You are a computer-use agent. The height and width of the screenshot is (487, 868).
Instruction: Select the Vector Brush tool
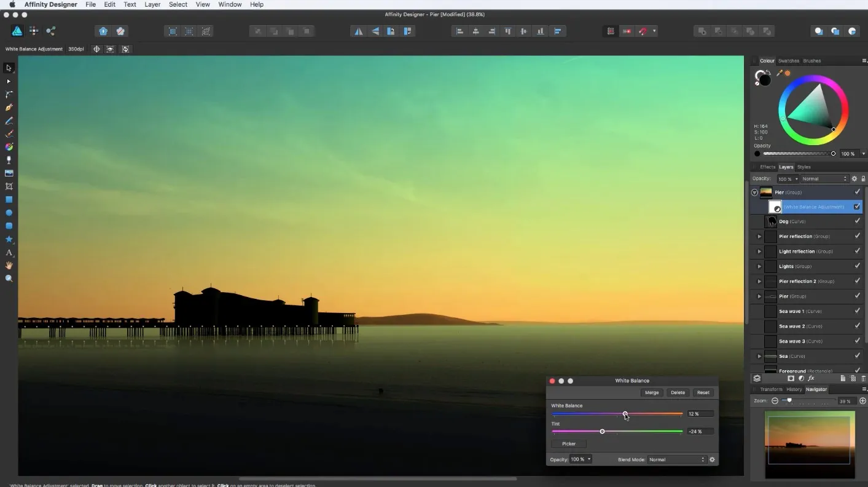click(x=9, y=134)
